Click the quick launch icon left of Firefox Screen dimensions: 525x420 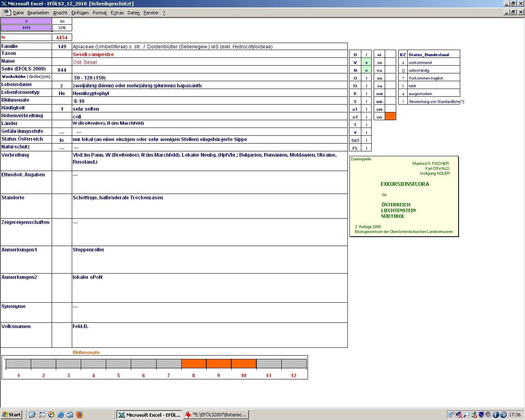tap(70, 415)
